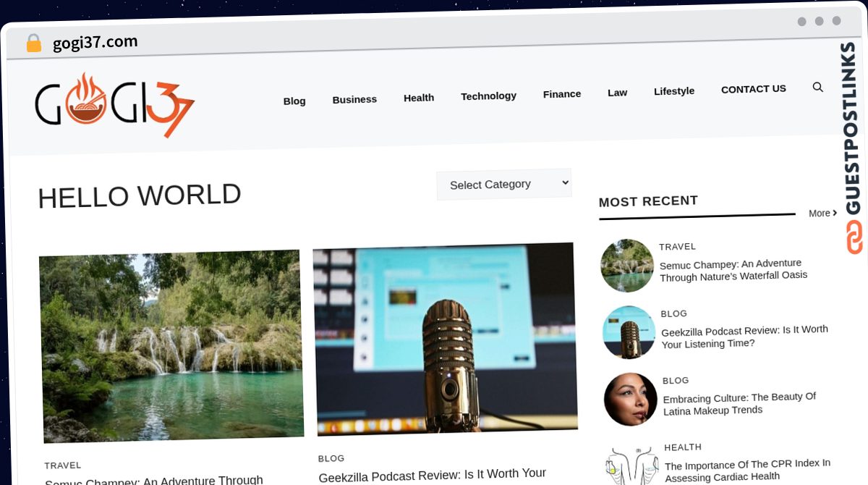
Task: Open the Law menu item
Action: (x=617, y=93)
